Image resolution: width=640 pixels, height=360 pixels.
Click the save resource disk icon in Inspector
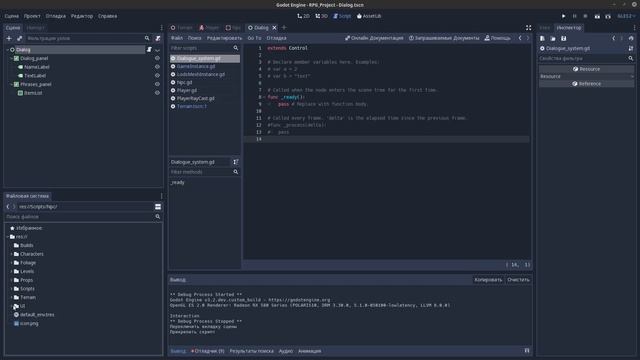pos(564,38)
